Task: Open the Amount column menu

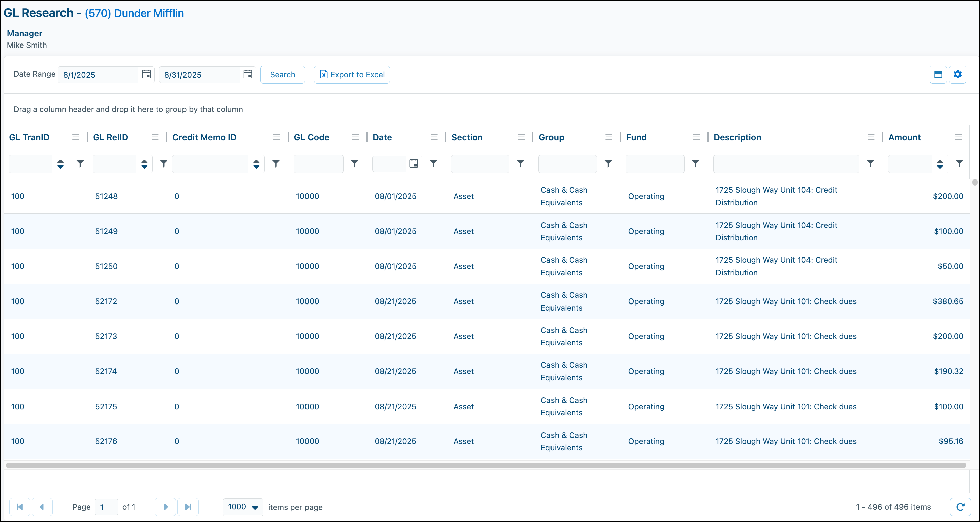Action: point(958,137)
